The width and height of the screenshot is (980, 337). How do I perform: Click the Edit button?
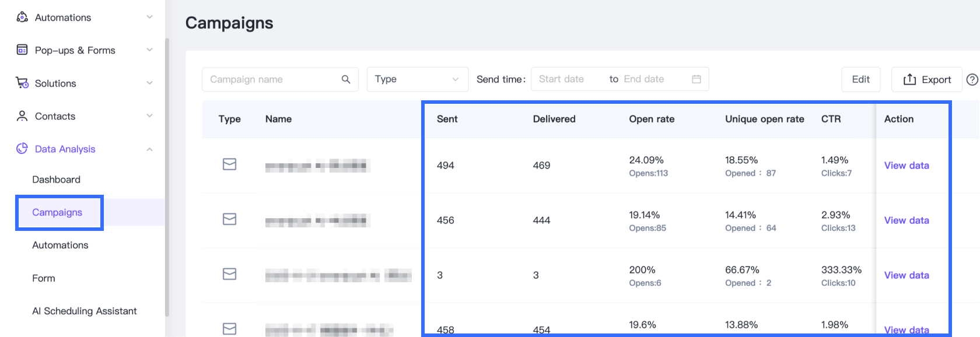[860, 79]
